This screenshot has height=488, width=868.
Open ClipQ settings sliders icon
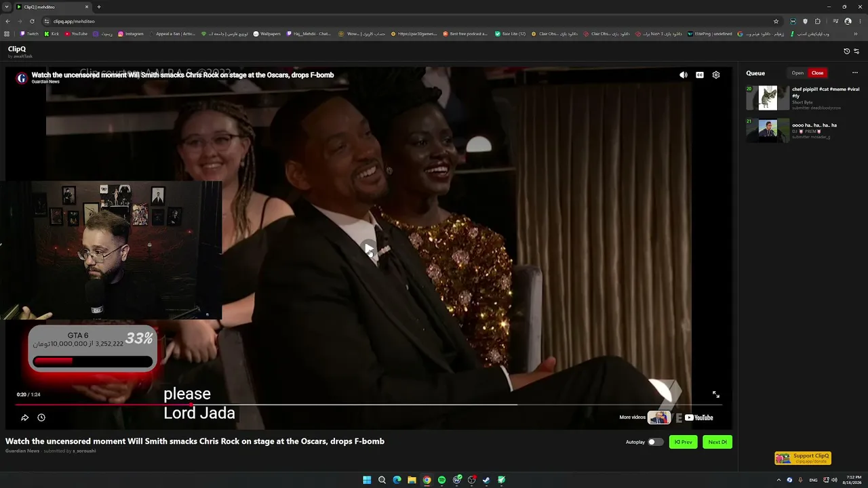click(x=856, y=51)
